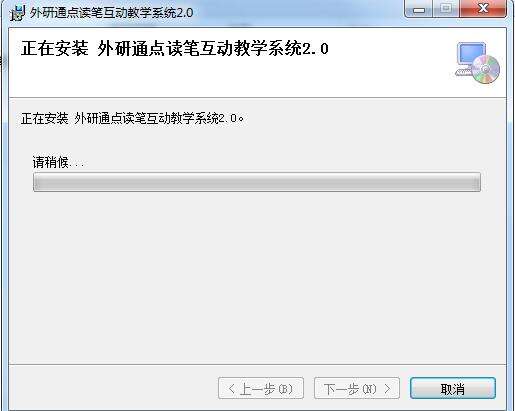Go back using the 上一步(B) button
The image size is (515, 411).
pos(261,388)
